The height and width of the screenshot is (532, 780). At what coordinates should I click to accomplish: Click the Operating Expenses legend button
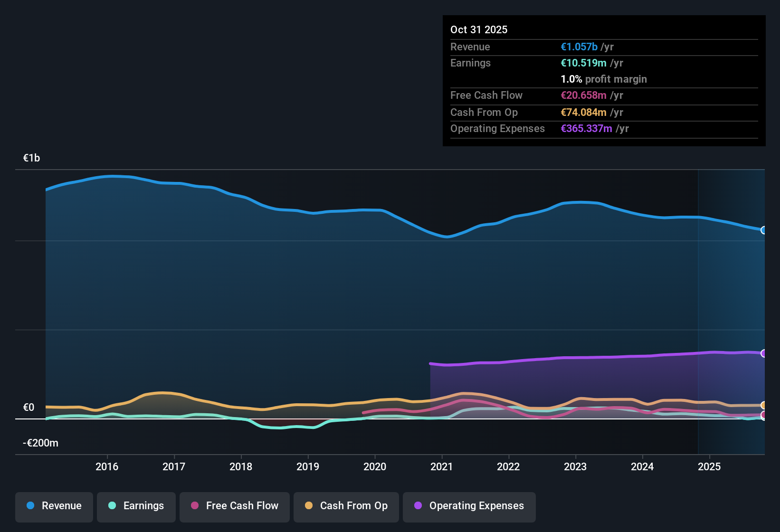click(x=469, y=506)
